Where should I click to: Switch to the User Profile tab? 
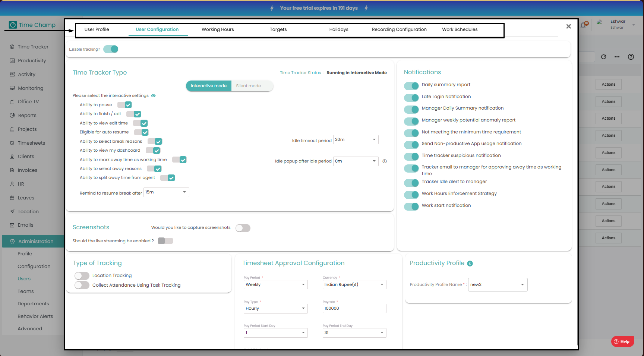click(x=97, y=29)
